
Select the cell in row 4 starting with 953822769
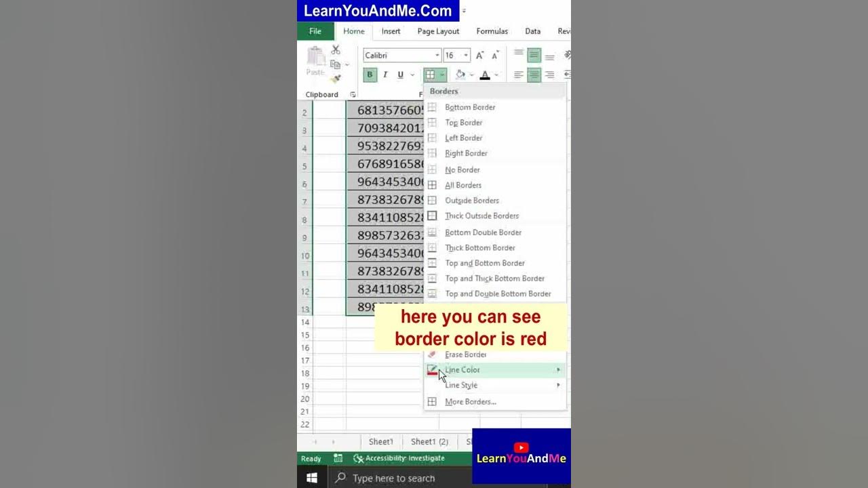click(x=385, y=146)
